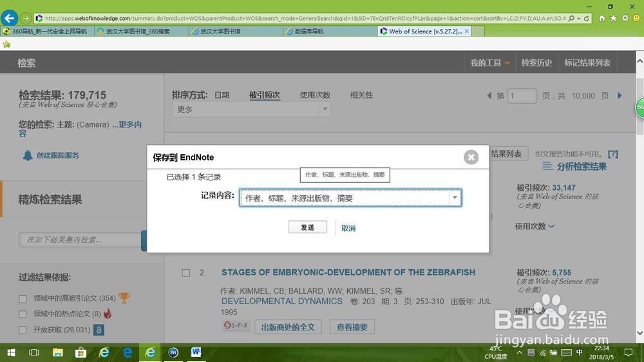Image resolution: width=644 pixels, height=362 pixels.
Task: Switch to 武汉大学图书馆 tab
Action: click(x=236, y=31)
